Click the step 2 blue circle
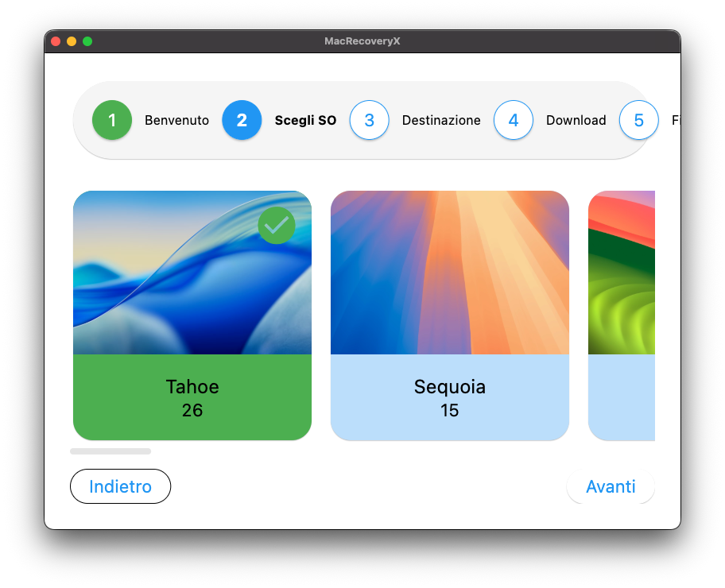Viewport: 725px width, 588px height. 242,120
